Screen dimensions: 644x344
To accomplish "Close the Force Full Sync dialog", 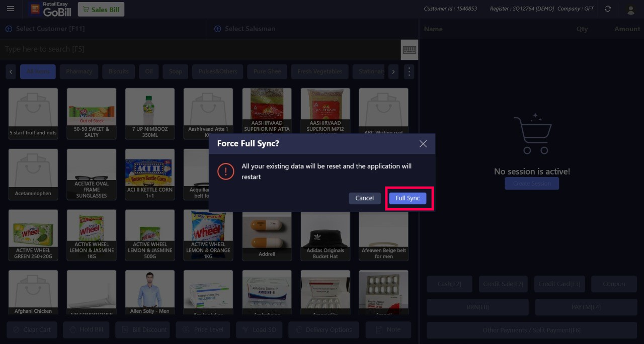I will pyautogui.click(x=423, y=144).
